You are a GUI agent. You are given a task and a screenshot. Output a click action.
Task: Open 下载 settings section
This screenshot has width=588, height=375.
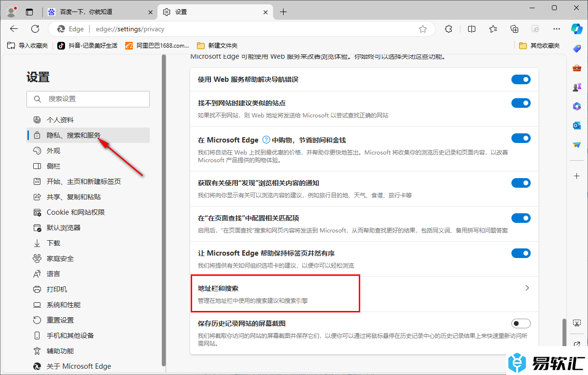point(88,243)
